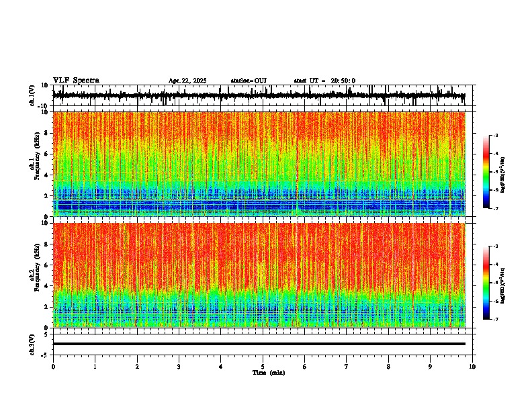
Task: Select the "start UT = 20:50: 0" text
Action: point(324,81)
